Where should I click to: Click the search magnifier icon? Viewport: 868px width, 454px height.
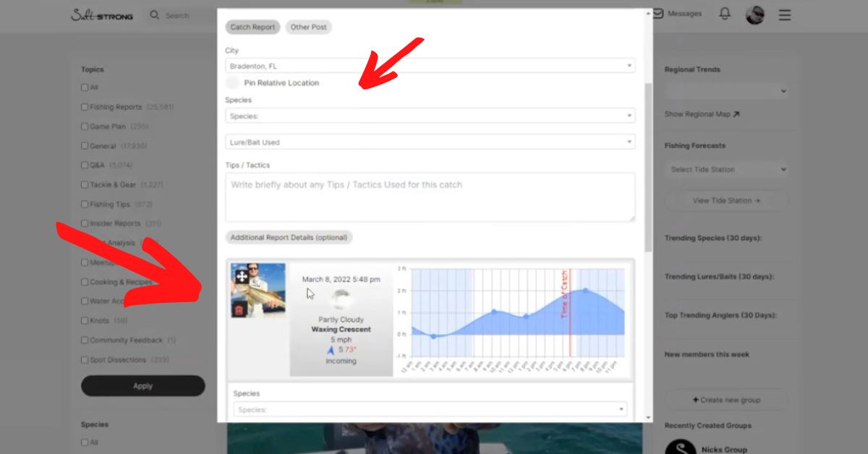tap(154, 14)
